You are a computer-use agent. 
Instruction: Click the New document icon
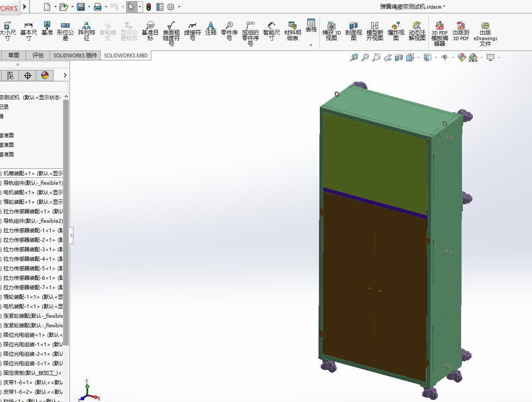pos(47,6)
